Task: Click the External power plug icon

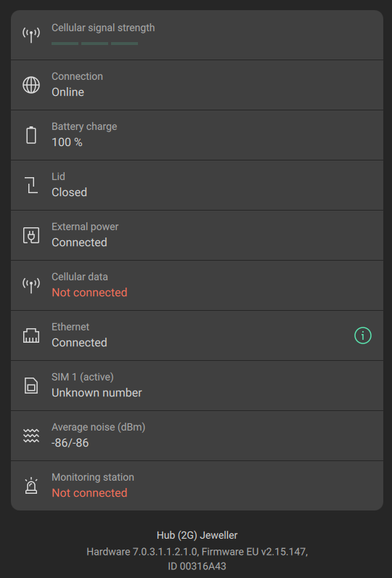Action: coord(31,235)
